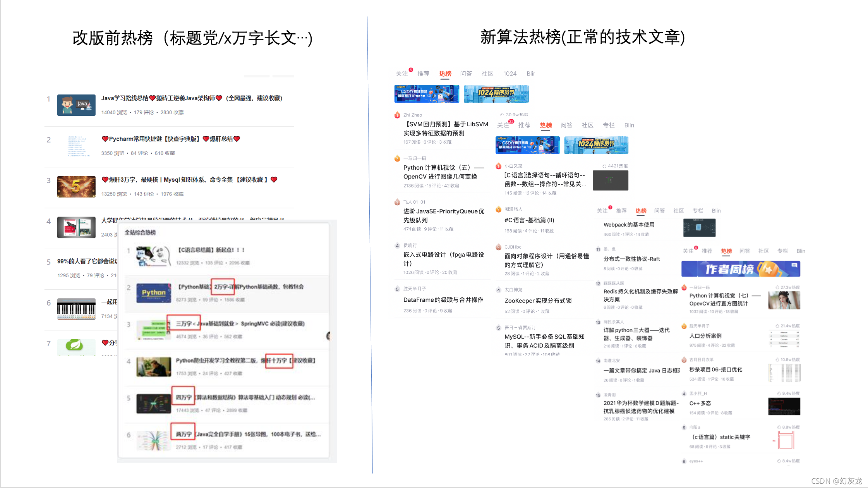Viewport: 868px width, 488px height.
Task: Click the 8.4w热度 heat icon beside eyes++
Action: (x=779, y=461)
